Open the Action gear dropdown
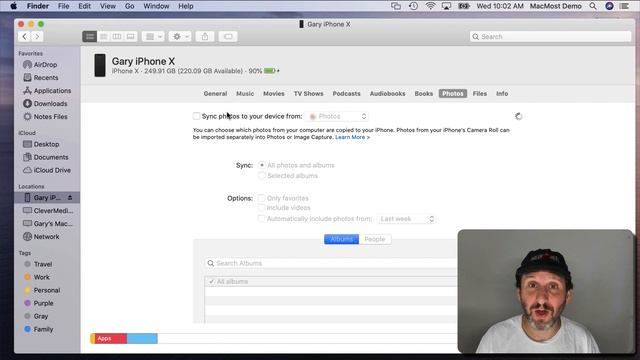Screen dimensions: 640x360 click(180, 36)
